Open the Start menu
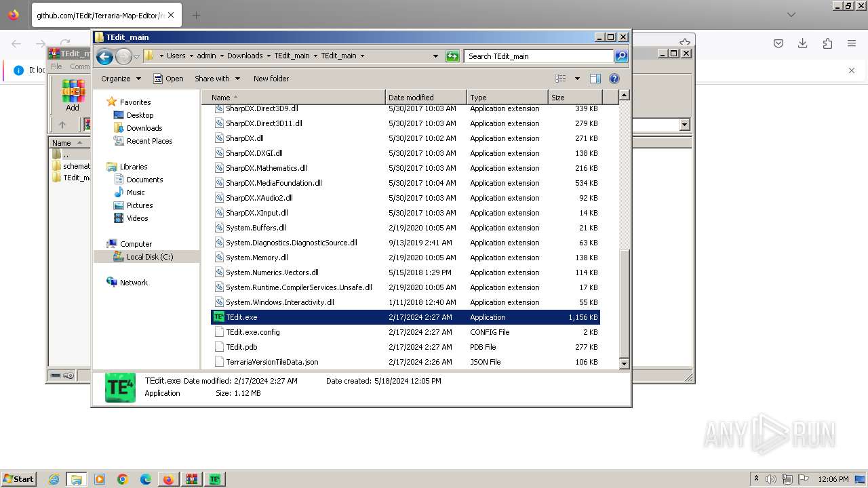868x488 pixels. (19, 479)
